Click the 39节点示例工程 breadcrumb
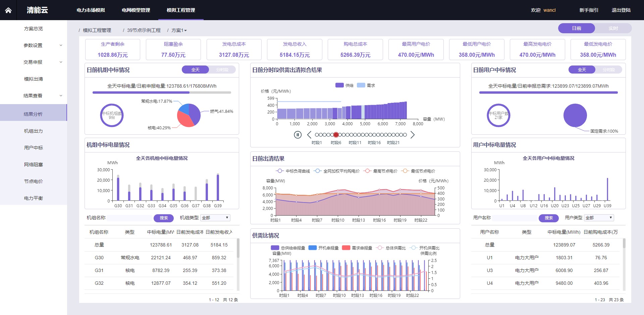 coord(144,30)
